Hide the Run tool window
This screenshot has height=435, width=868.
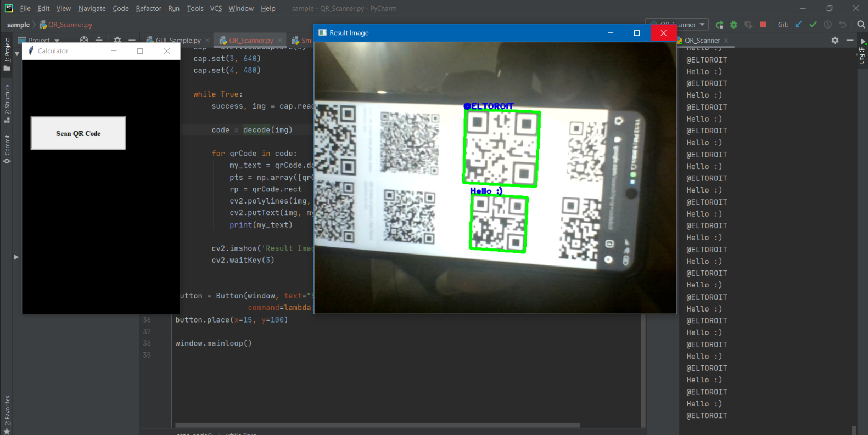pyautogui.click(x=850, y=41)
